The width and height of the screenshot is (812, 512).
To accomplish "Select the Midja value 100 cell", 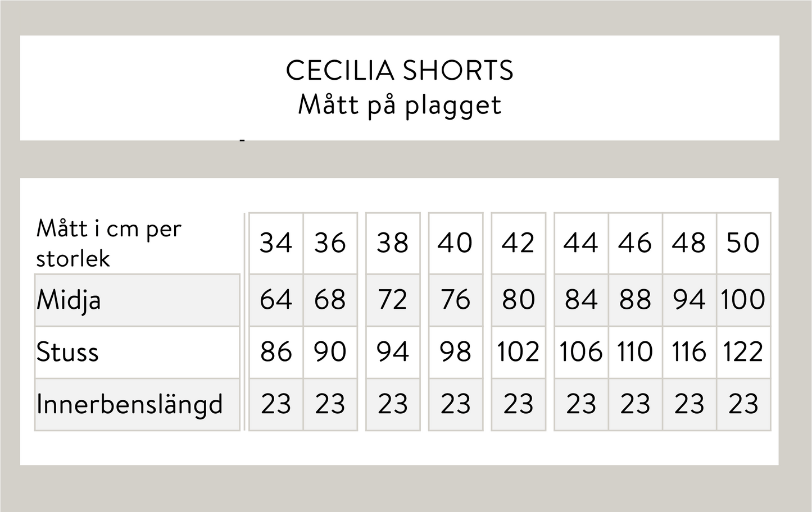I will (x=743, y=300).
